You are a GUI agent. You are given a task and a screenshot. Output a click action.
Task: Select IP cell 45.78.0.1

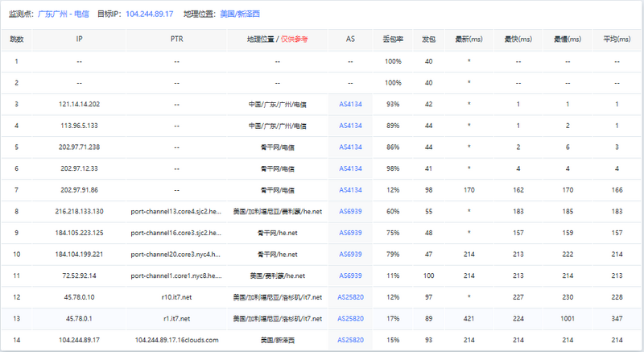(x=79, y=318)
